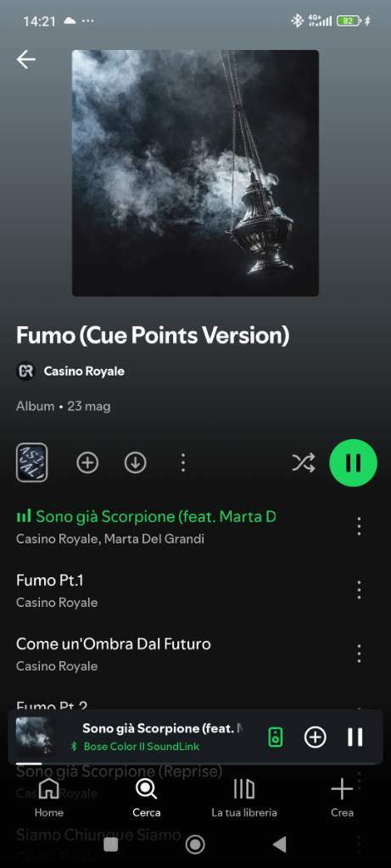Go back using the top-left arrow

click(26, 59)
